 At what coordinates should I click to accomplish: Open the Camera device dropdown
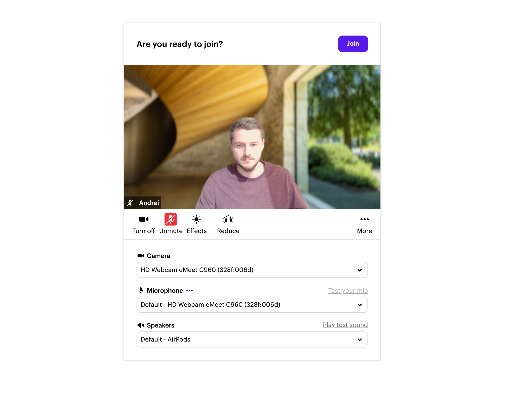click(x=252, y=270)
